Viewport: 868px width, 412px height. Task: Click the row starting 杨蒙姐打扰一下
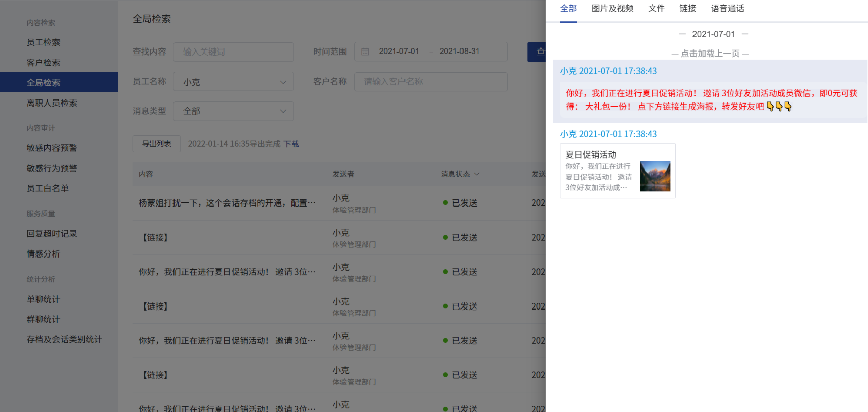[339, 203]
